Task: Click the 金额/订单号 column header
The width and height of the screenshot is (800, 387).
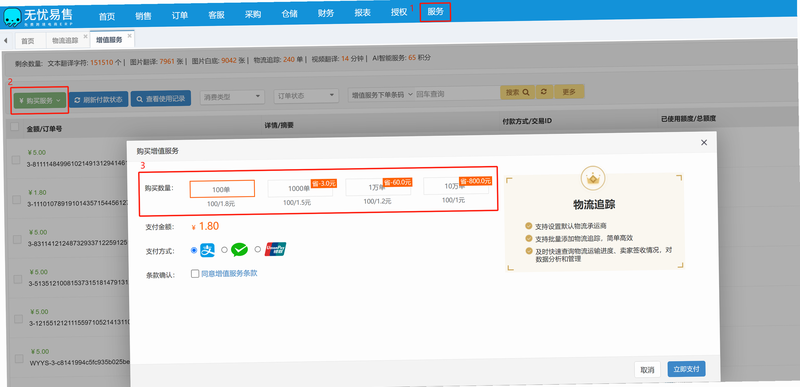Action: tap(44, 129)
